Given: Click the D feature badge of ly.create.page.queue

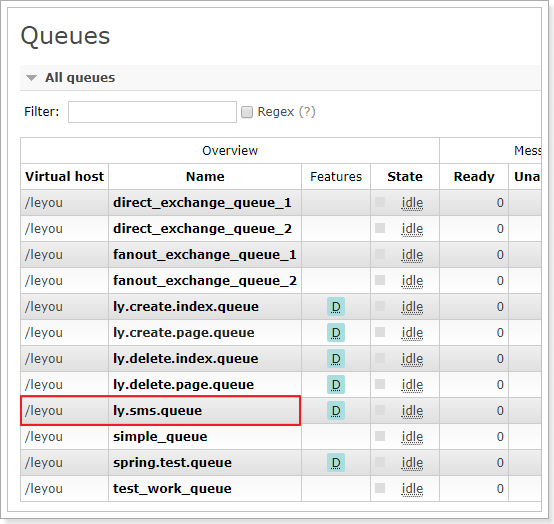Looking at the screenshot, I should 336,333.
